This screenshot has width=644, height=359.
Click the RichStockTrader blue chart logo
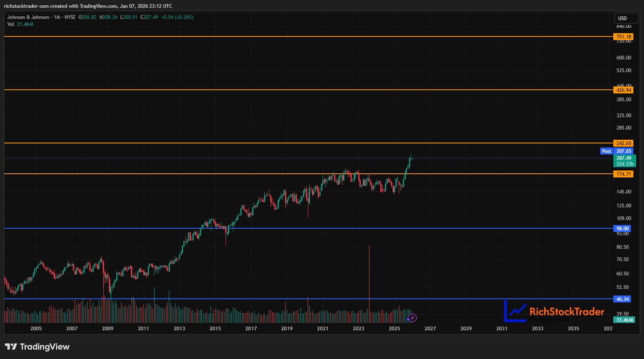(x=515, y=311)
